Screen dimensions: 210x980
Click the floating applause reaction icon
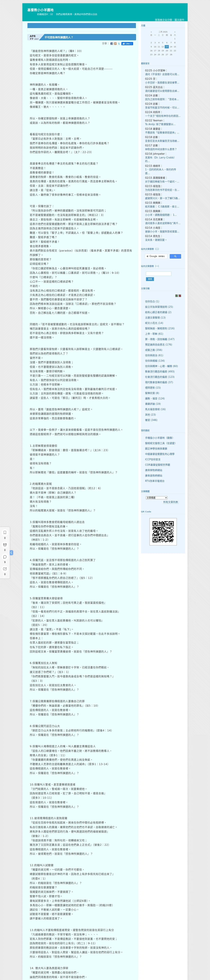click(5, 544)
